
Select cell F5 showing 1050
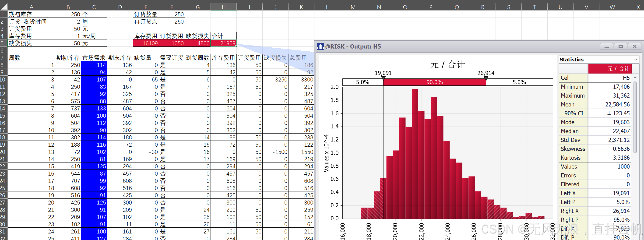point(172,43)
